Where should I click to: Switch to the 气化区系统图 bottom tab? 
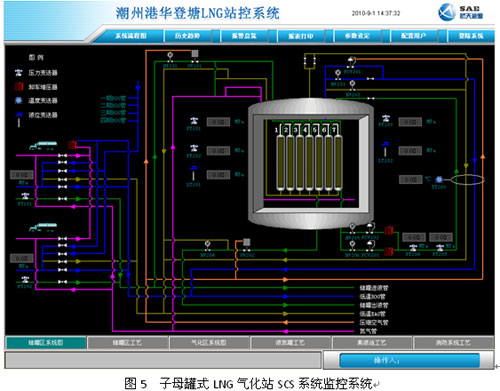[209, 342]
